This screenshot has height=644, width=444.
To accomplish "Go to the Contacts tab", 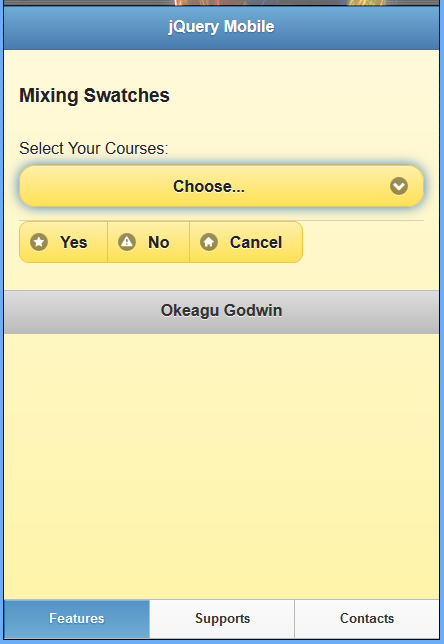I will (367, 619).
